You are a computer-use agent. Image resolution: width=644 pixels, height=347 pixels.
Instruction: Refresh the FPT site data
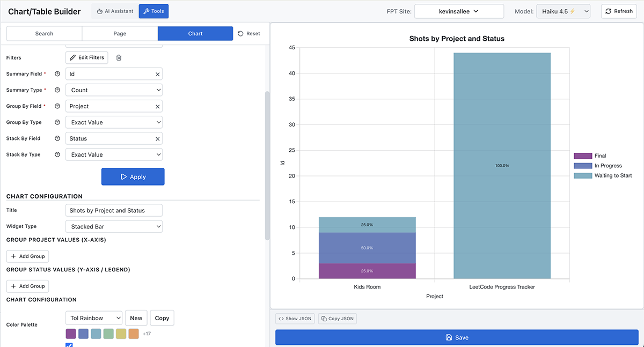click(618, 11)
